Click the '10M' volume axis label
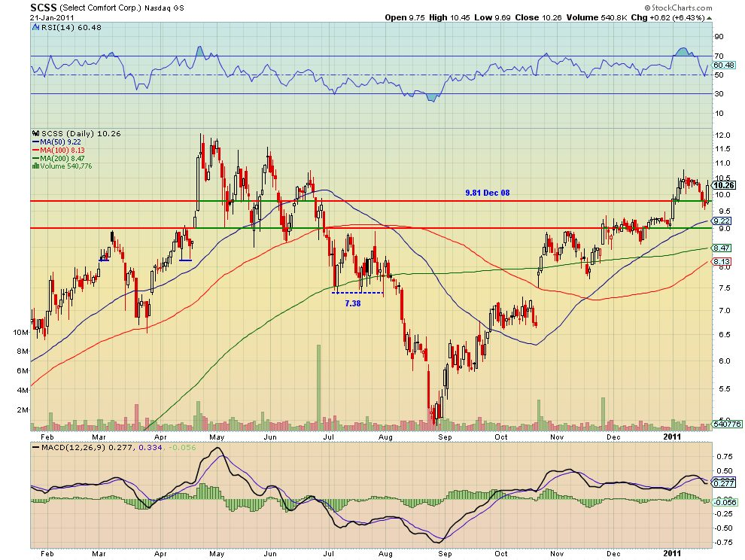Screen dimensions: 745x560 (21, 332)
